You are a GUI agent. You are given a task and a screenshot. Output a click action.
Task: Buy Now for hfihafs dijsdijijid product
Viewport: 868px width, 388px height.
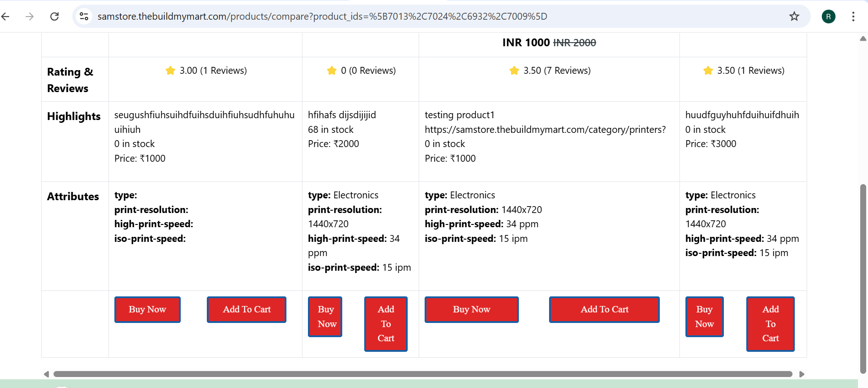point(325,317)
